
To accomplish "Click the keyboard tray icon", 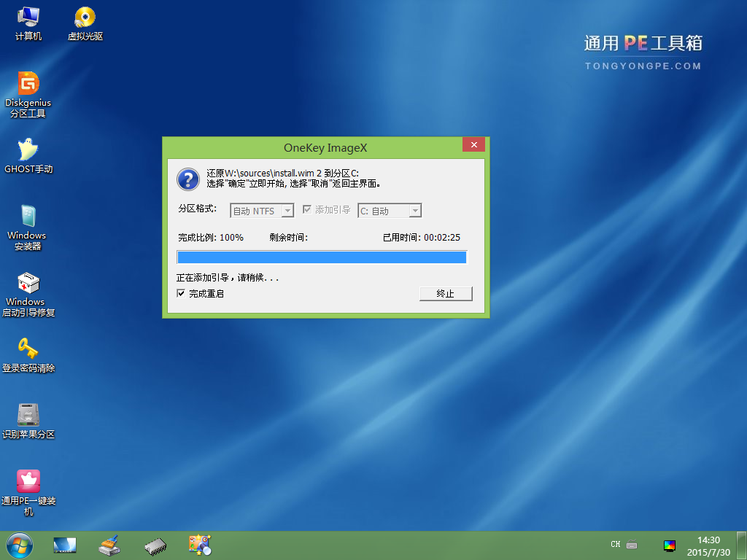I will (x=632, y=544).
